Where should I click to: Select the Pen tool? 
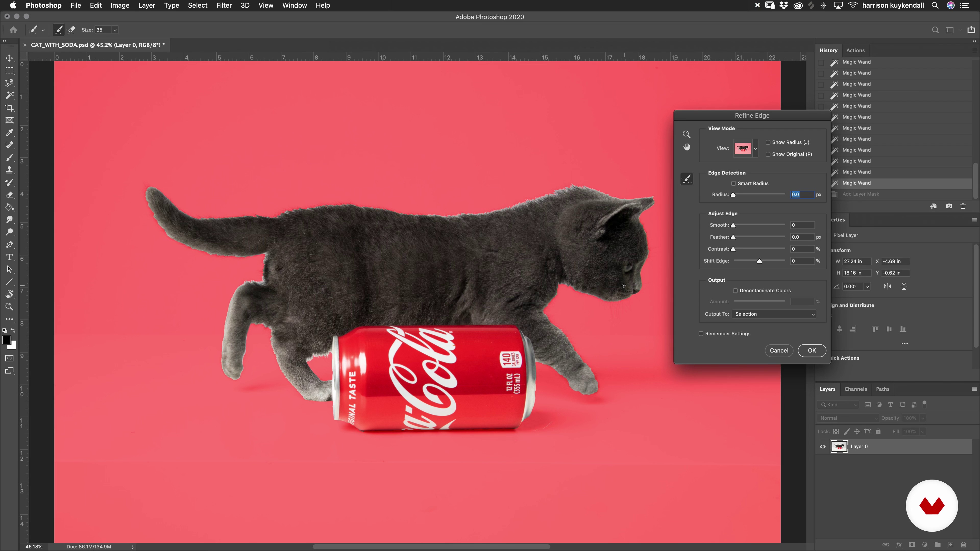9,245
